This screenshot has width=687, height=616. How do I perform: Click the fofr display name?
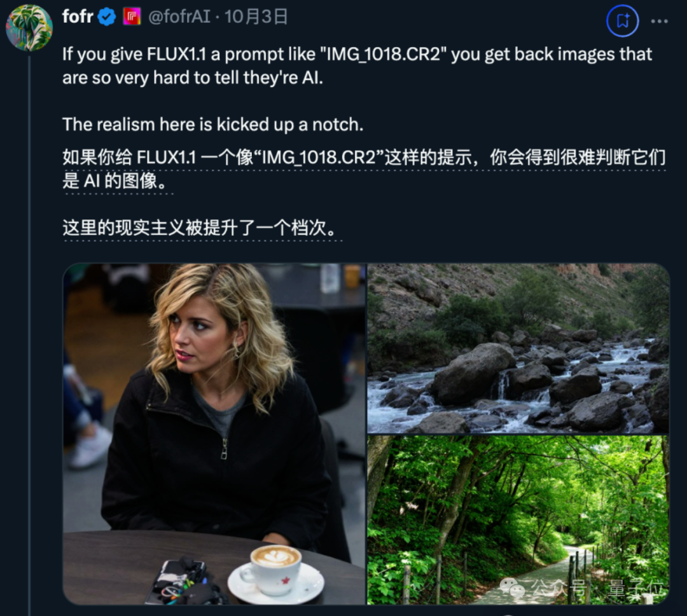point(78,17)
